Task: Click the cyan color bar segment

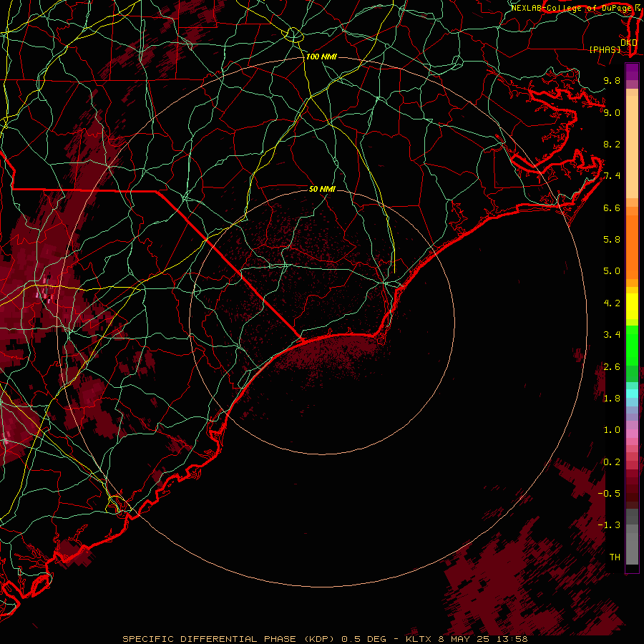Action: coord(632,394)
